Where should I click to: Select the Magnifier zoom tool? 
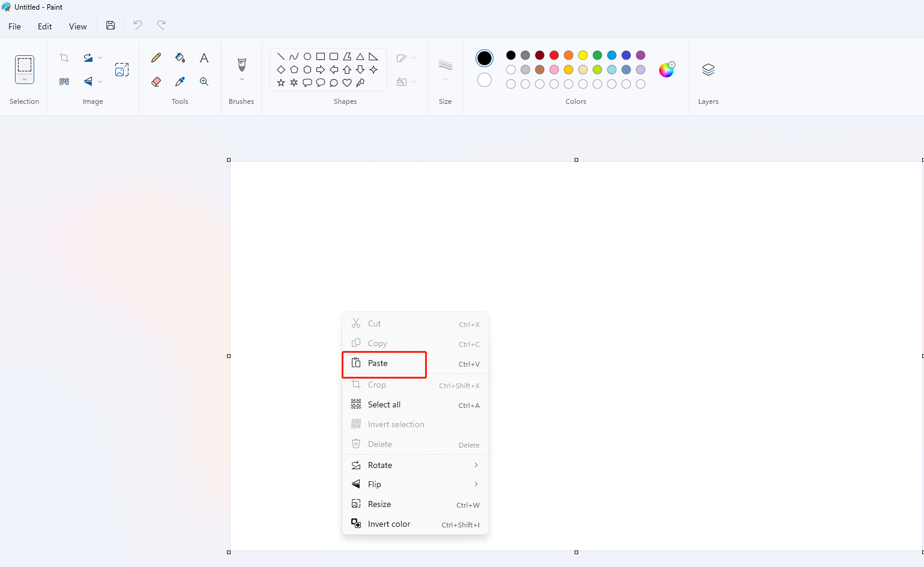tap(204, 82)
